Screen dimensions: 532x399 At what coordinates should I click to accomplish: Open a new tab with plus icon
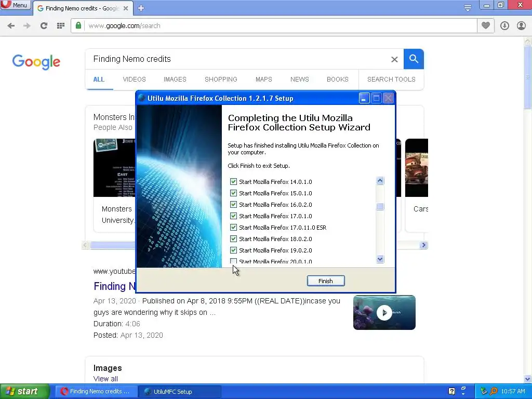141,8
